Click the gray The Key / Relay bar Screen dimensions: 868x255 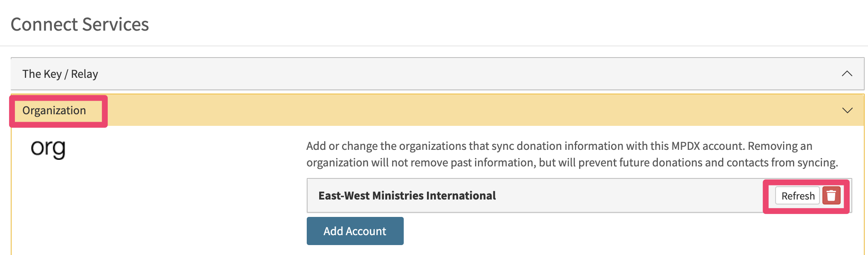437,74
